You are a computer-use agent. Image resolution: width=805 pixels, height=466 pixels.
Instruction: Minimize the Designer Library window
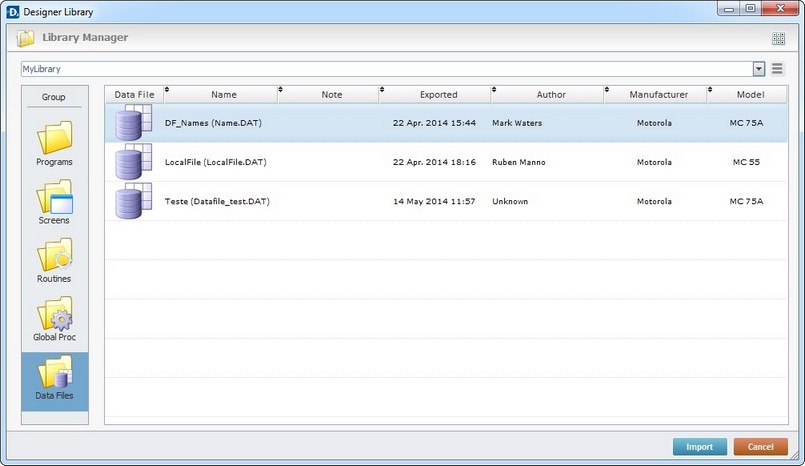729,9
